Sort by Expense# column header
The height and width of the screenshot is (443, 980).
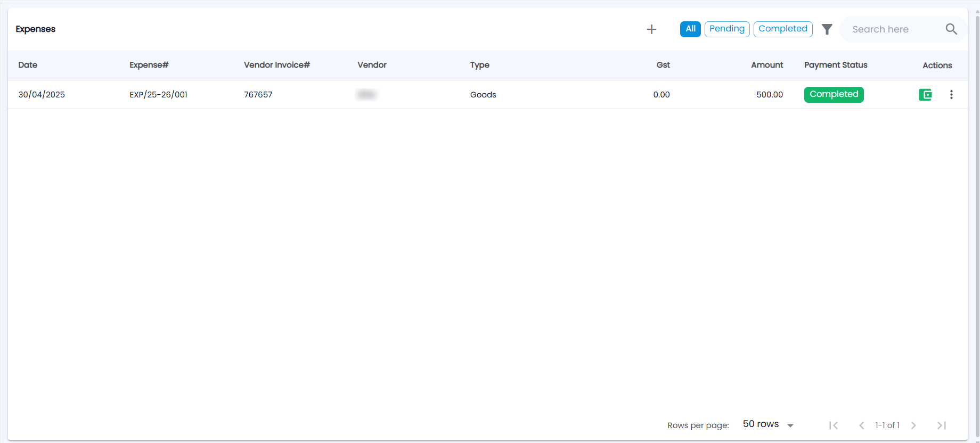149,65
